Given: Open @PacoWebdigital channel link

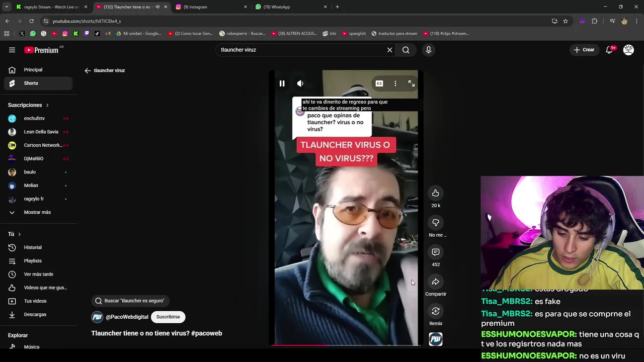Looking at the screenshot, I should pos(127,317).
